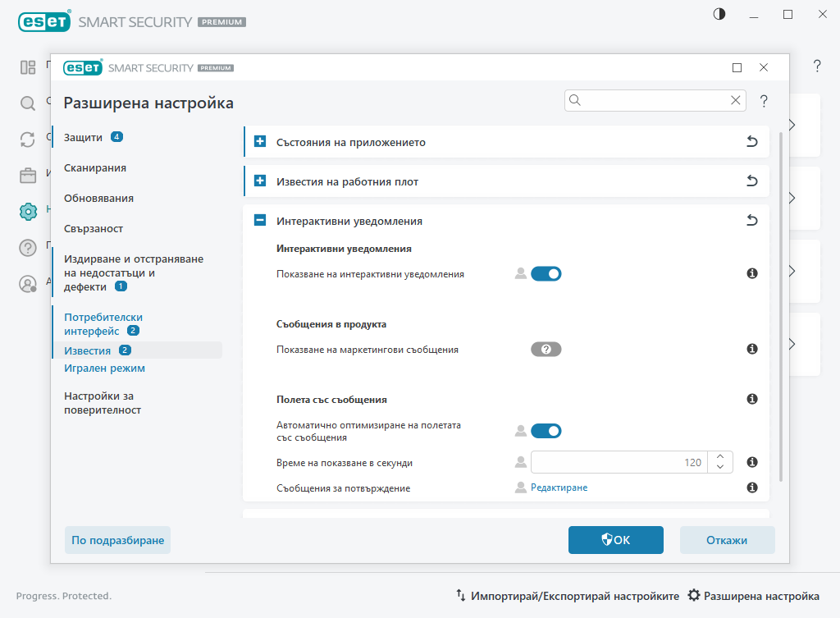
Task: Select «Игрален режим» in the navigation
Action: (104, 368)
